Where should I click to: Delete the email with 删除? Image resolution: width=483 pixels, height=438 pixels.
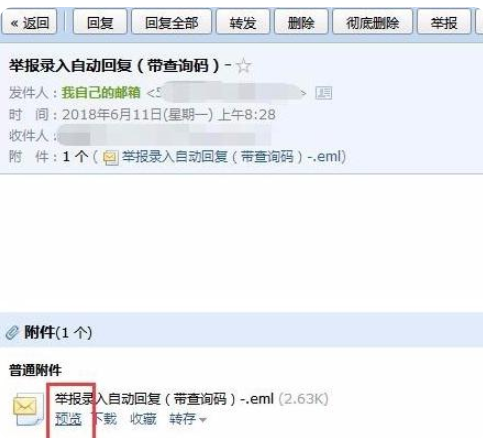301,23
